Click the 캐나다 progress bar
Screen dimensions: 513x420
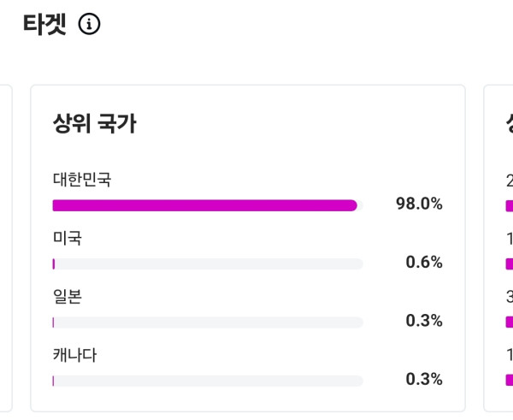pos(207,381)
